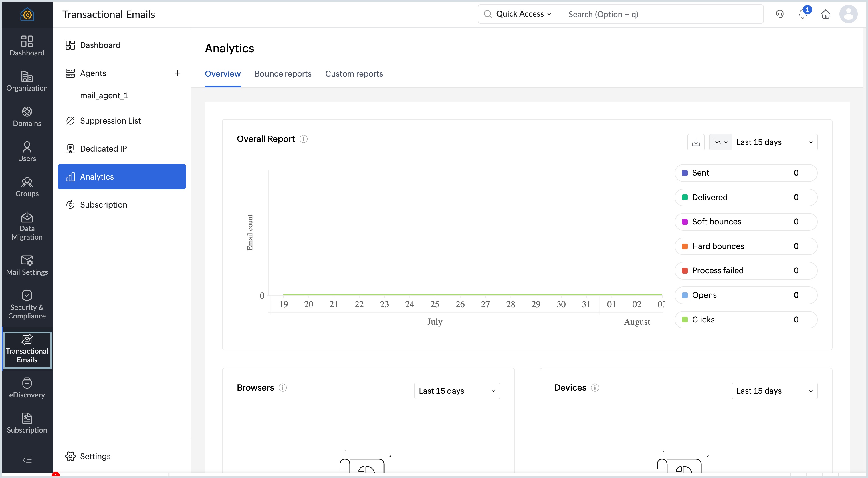
Task: Toggle Clicks series in legend
Action: pos(746,319)
